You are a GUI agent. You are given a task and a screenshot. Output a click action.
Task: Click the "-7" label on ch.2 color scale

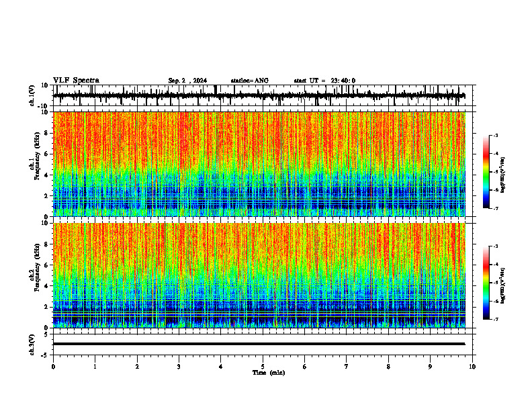(496, 320)
